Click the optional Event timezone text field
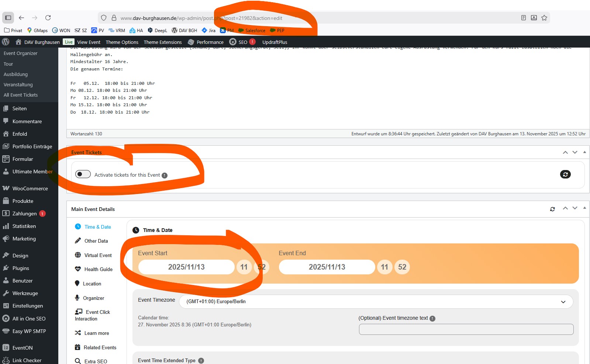 tap(466, 329)
